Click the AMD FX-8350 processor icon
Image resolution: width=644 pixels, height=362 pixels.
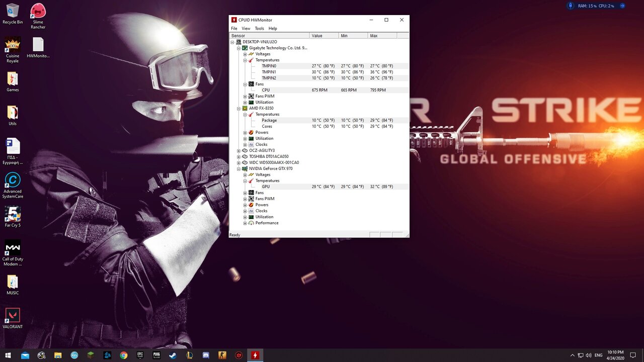point(245,108)
